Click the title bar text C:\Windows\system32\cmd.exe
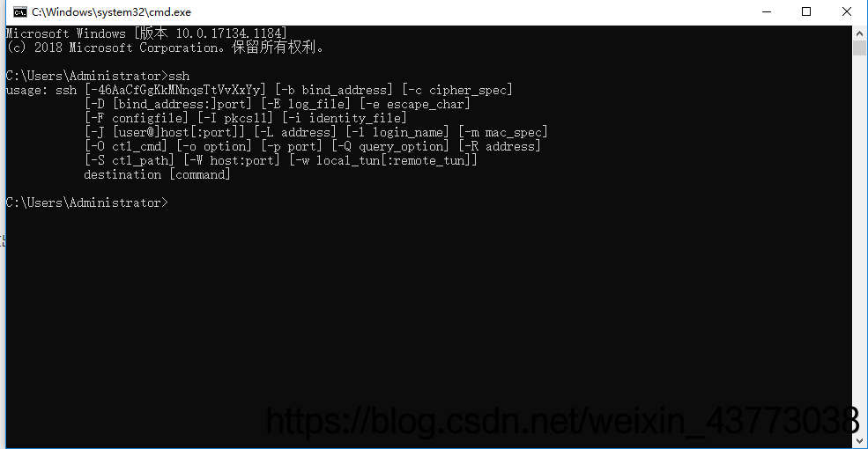Viewport: 868px width, 449px height. click(111, 11)
